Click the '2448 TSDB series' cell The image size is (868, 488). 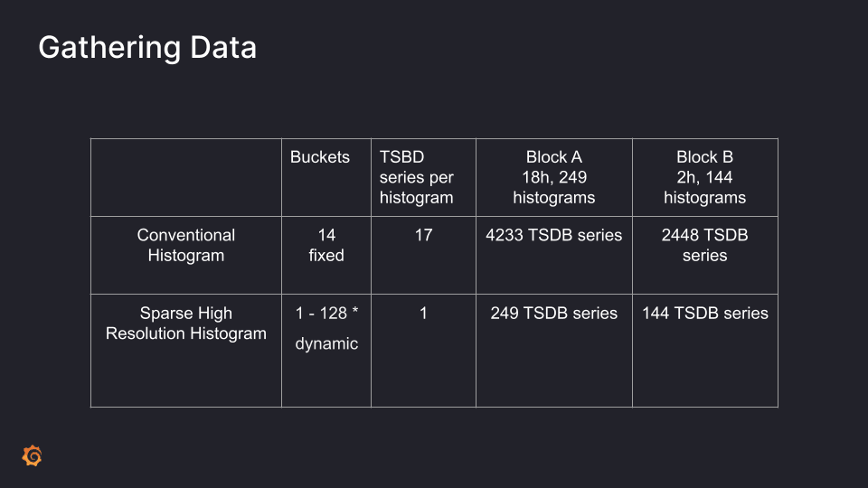[704, 245]
